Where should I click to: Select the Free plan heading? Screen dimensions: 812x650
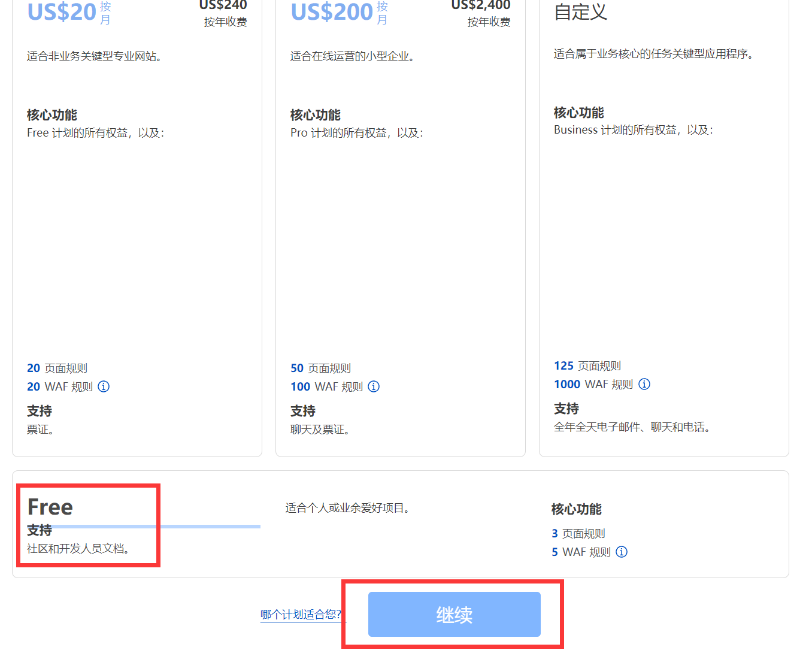click(50, 507)
